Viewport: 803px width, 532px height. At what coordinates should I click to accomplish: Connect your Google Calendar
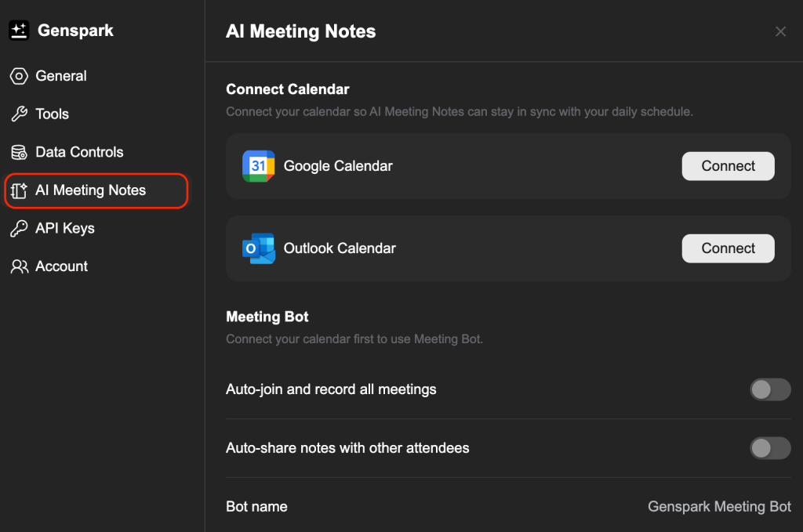point(728,166)
